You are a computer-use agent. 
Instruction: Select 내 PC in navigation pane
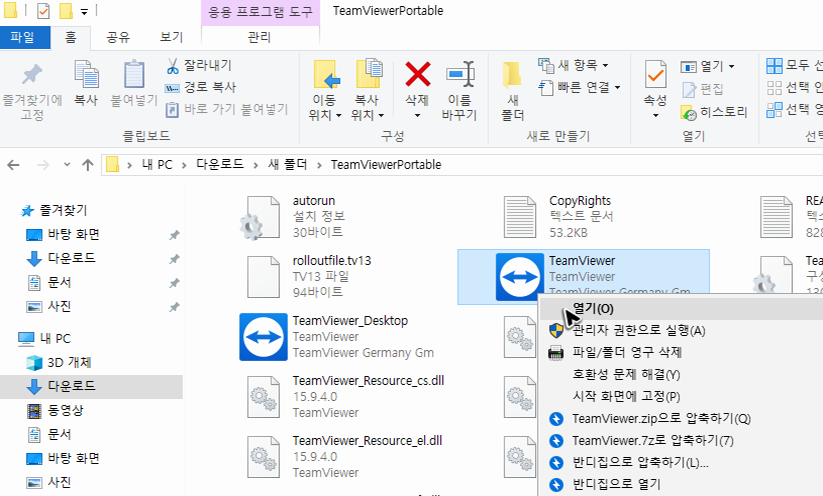pyautogui.click(x=55, y=339)
